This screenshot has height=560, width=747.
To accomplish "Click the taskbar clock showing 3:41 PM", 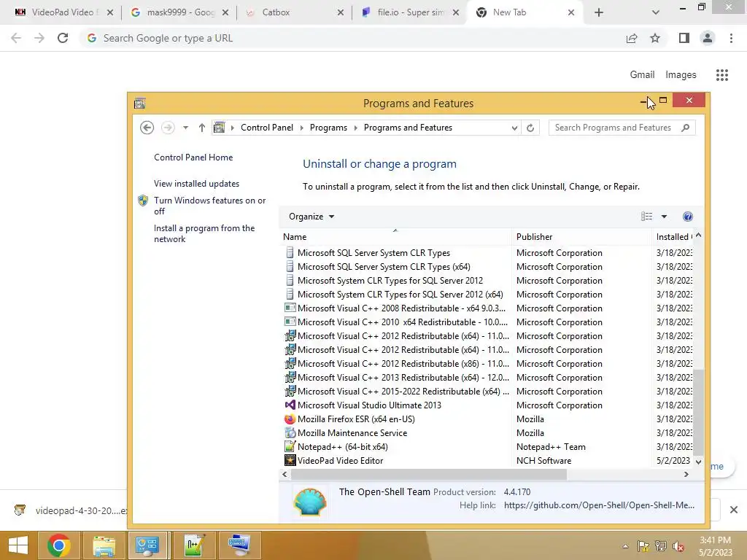I will point(715,546).
